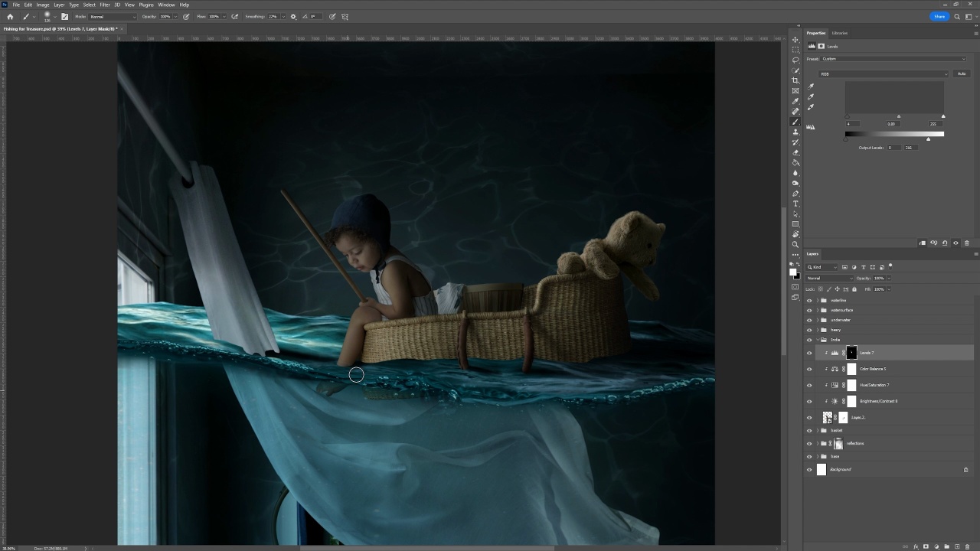The image size is (980, 551).
Task: Collapse the Indie layer group
Action: (x=818, y=340)
